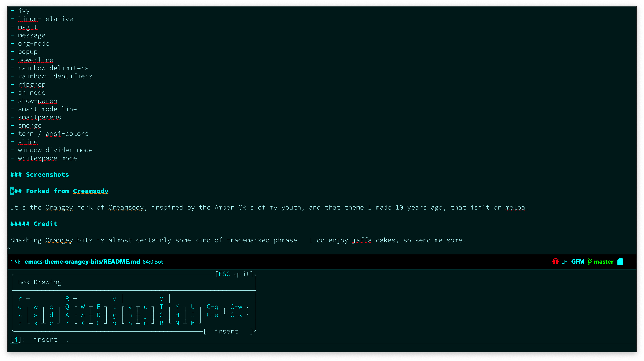The height and width of the screenshot is (361, 644).
Task: Click the Creamsody word in the heading
Action: (91, 191)
